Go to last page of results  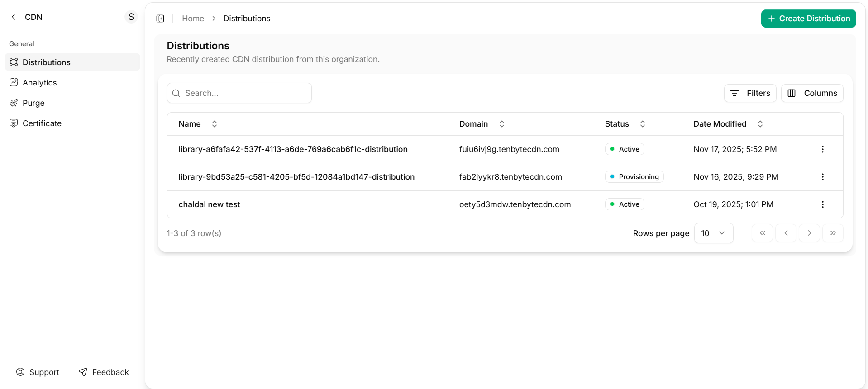tap(833, 233)
